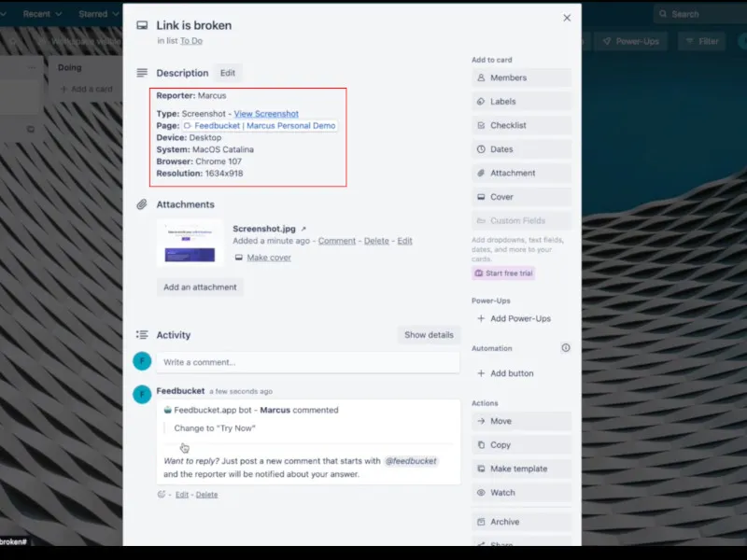This screenshot has width=747, height=560.
Task: Show details in the Activity section
Action: 429,335
